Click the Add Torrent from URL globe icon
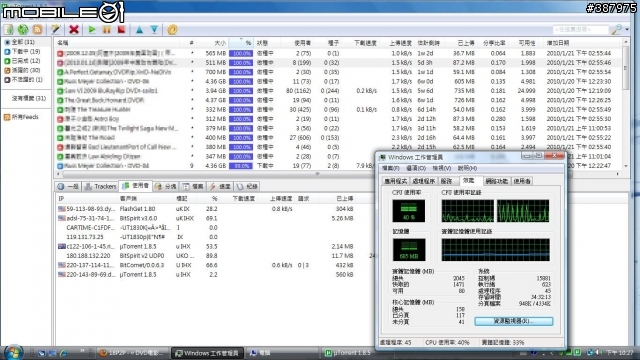The height and width of the screenshot is (360, 640). click(x=23, y=29)
